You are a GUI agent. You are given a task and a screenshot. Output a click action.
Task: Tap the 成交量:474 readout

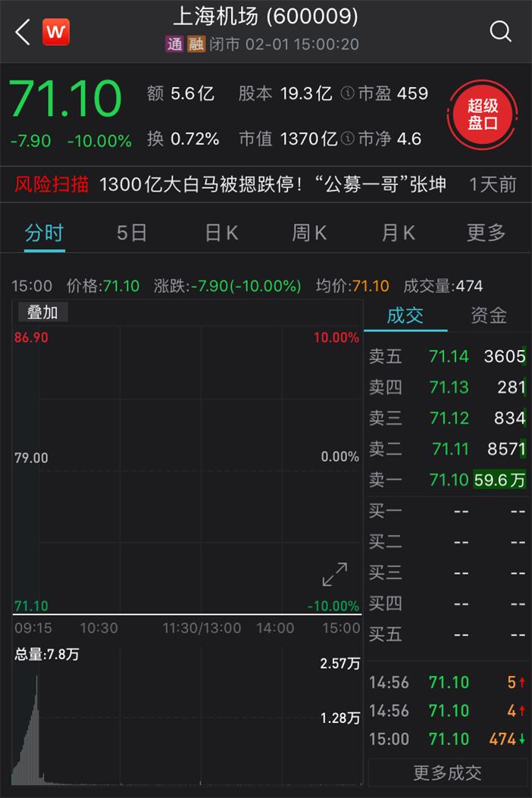(443, 286)
